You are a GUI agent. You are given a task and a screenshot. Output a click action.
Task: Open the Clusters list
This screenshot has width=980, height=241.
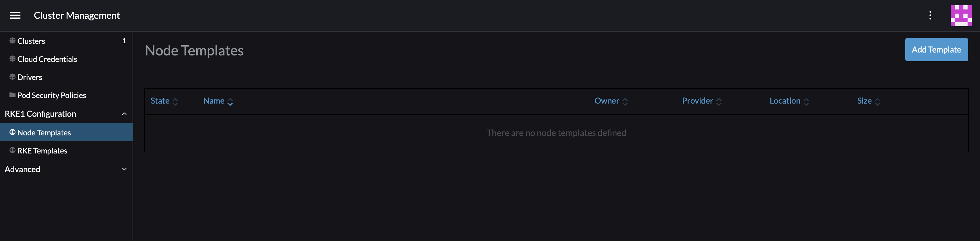tap(31, 41)
